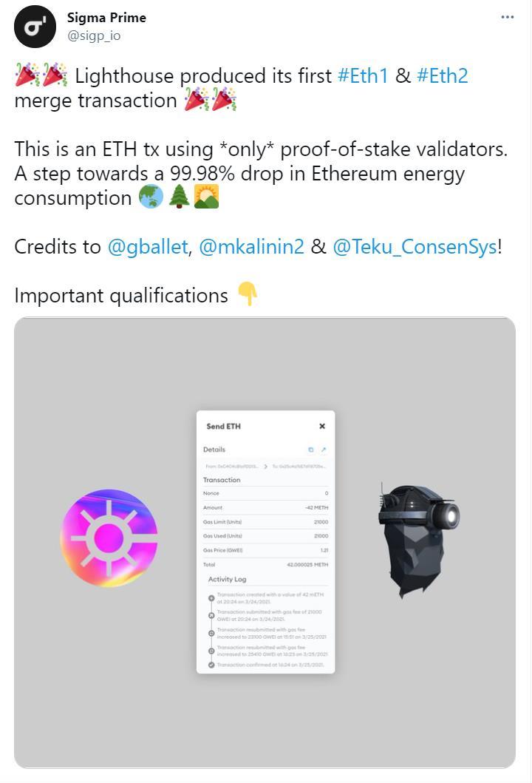The width and height of the screenshot is (532, 783).
Task: Open transaction in explorer via arrow icon
Action: (x=324, y=450)
